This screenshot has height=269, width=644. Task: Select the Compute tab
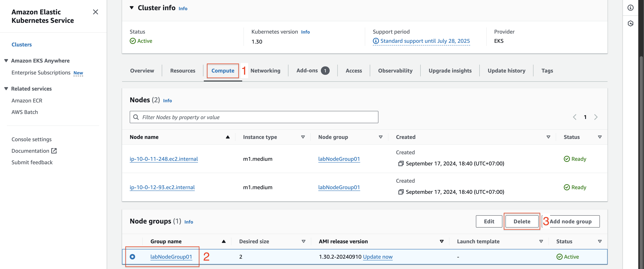tap(223, 71)
